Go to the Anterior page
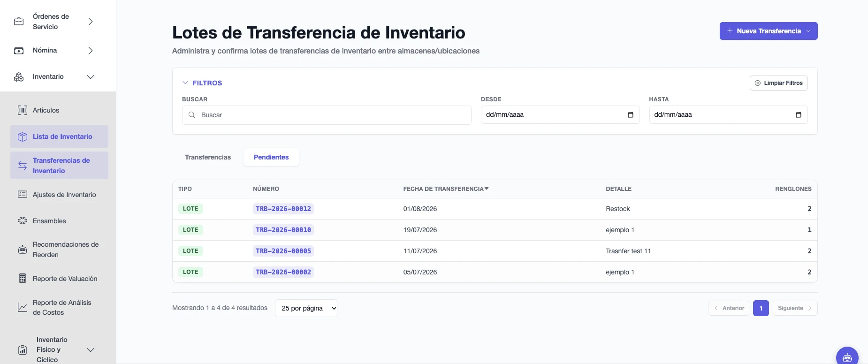 click(x=729, y=308)
